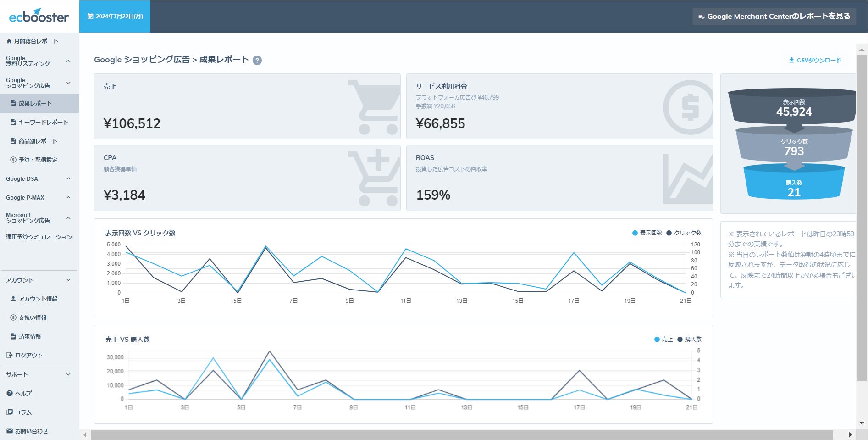The width and height of the screenshot is (868, 440).
Task: Expand the Google DSA section
Action: click(39, 179)
